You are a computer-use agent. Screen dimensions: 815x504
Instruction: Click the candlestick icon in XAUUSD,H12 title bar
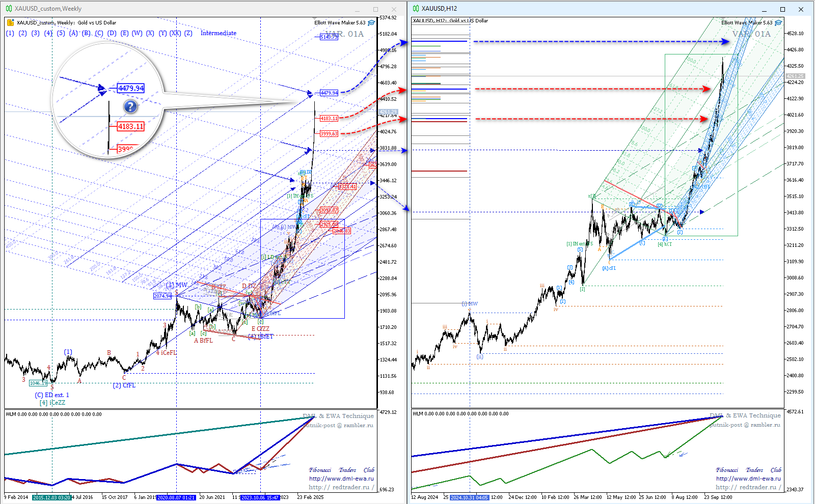click(x=416, y=9)
